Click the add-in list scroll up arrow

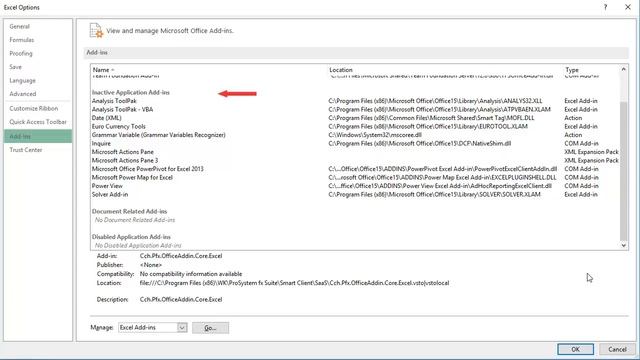click(x=623, y=70)
